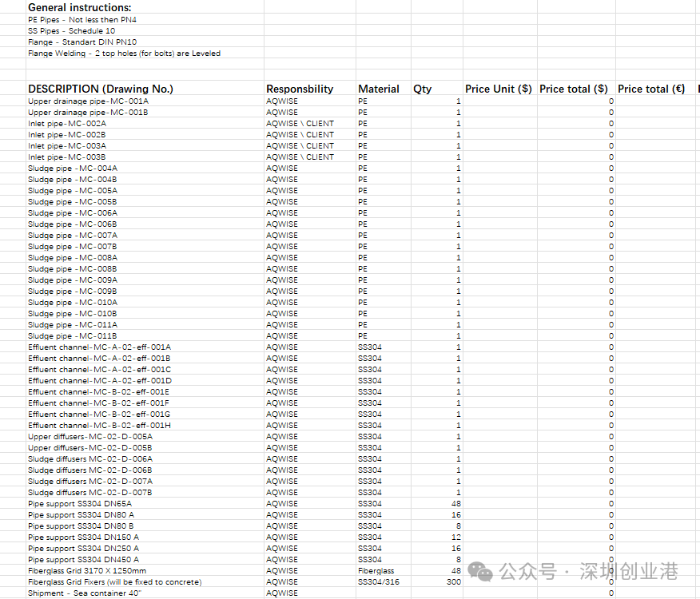This screenshot has width=700, height=599.
Task: Select 'Effluent channel-MC-A-02-eff-001C' cell
Action: (x=145, y=369)
